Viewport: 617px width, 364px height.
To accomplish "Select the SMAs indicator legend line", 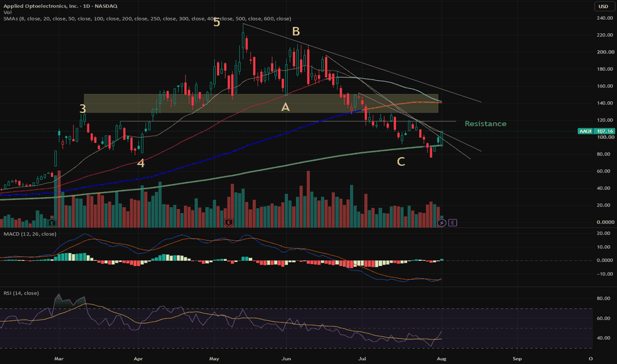I will point(147,19).
